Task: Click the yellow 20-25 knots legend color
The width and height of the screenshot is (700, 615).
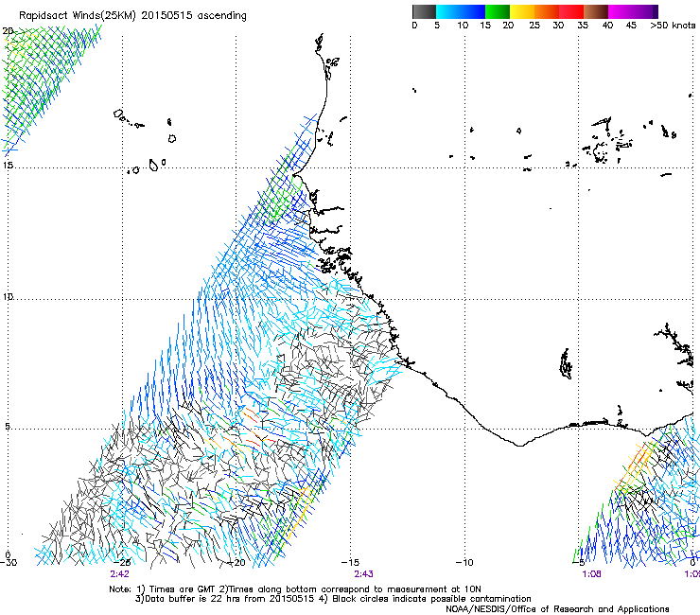Action: click(521, 11)
